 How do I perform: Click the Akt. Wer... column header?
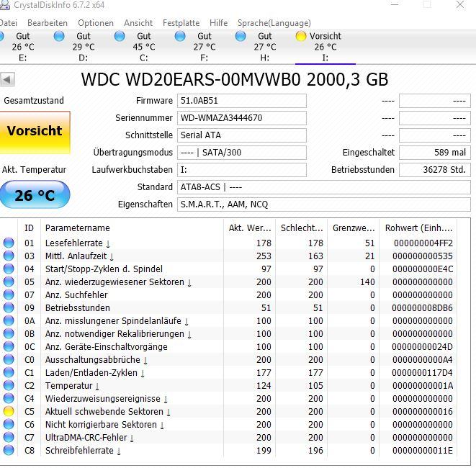tap(250, 228)
